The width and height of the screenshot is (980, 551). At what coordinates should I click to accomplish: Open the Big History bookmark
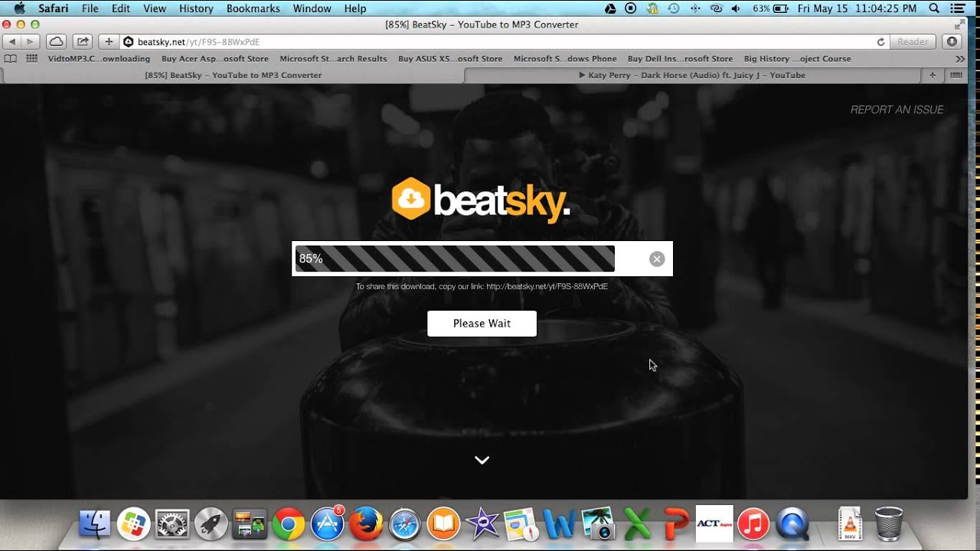(797, 58)
